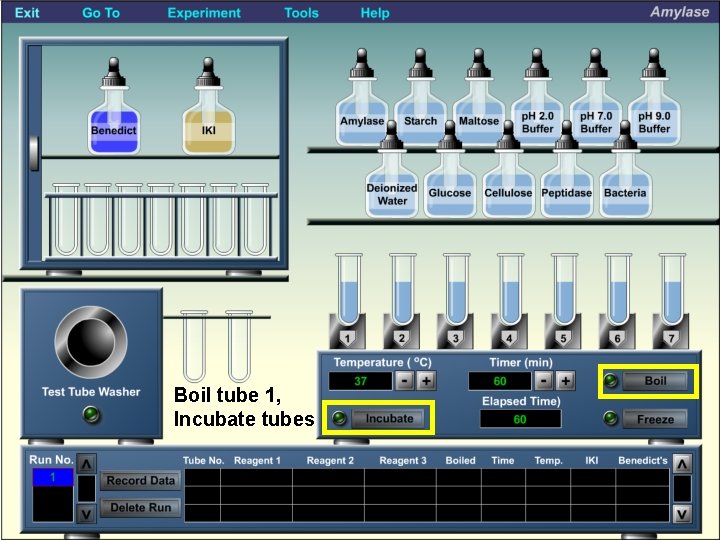Image resolution: width=720 pixels, height=540 pixels.
Task: Click test tube 3 in the incubator
Action: coord(456,290)
